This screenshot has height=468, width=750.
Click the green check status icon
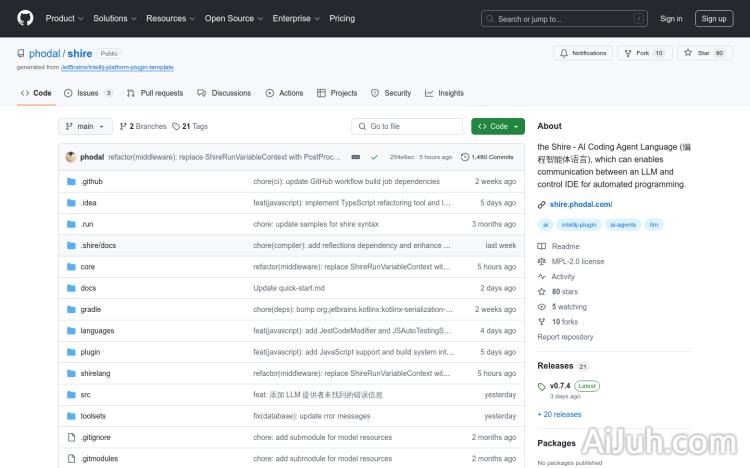pyautogui.click(x=374, y=157)
